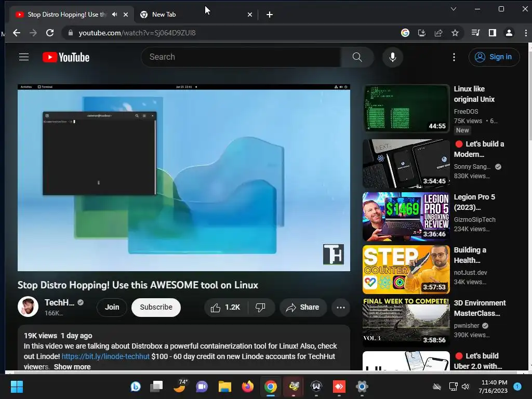This screenshot has width=532, height=399.
Task: Open Linux like original Unix thumbnail
Action: [x=406, y=108]
